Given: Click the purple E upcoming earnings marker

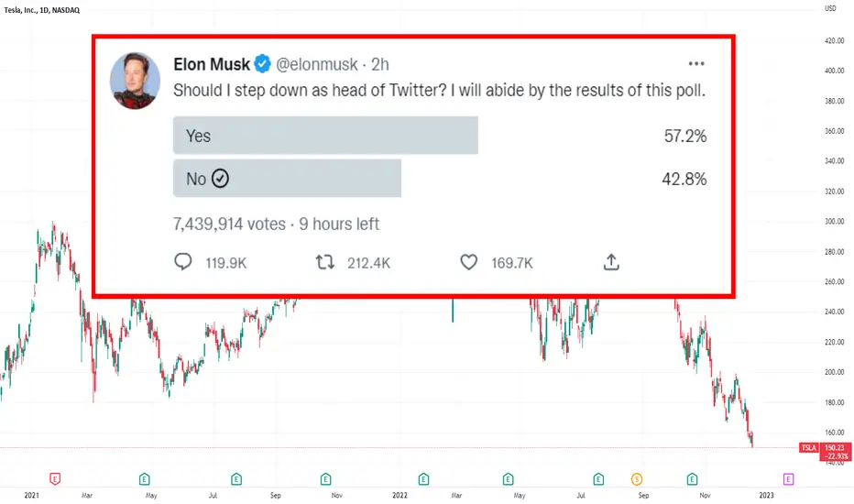Looking at the screenshot, I should click(788, 479).
